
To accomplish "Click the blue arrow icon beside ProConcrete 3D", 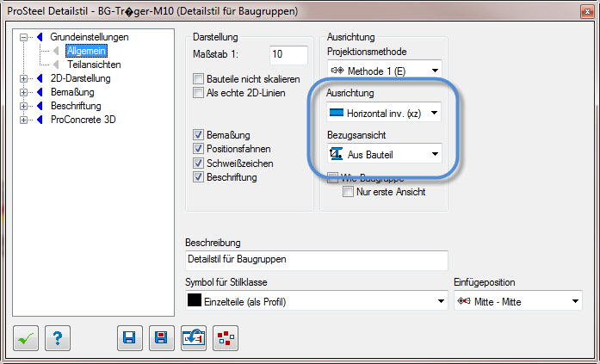I will (40, 120).
